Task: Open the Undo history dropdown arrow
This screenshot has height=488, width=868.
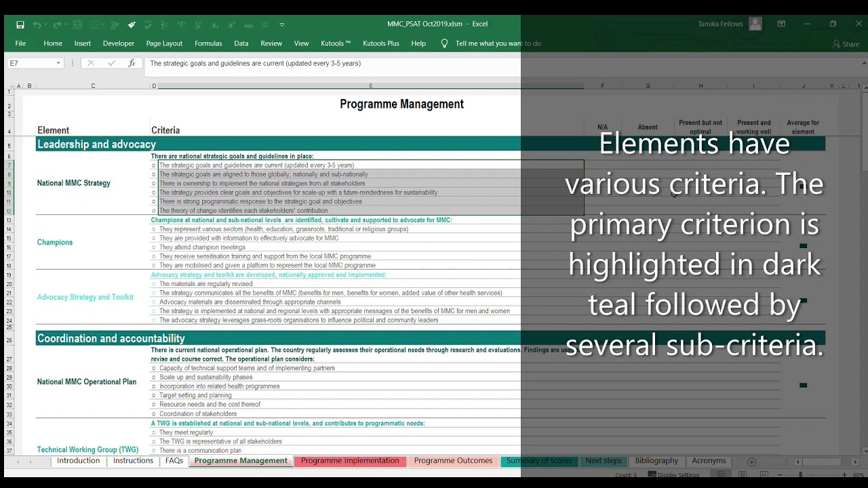Action: 45,25
